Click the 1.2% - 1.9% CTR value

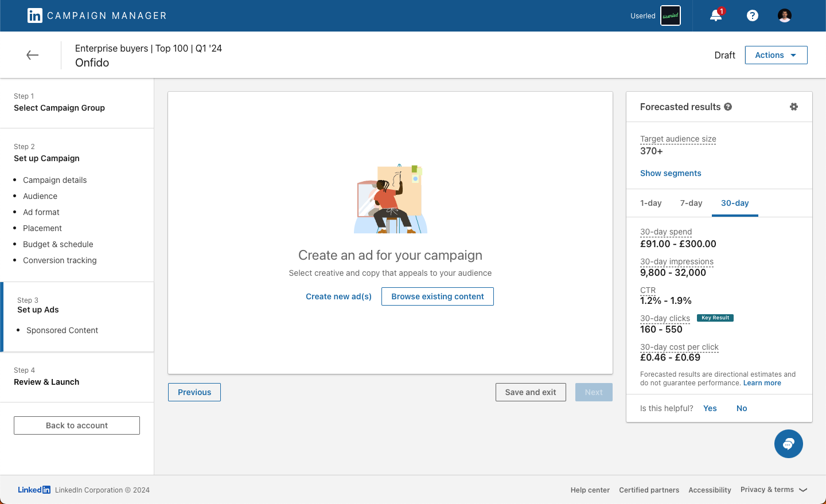pos(666,300)
